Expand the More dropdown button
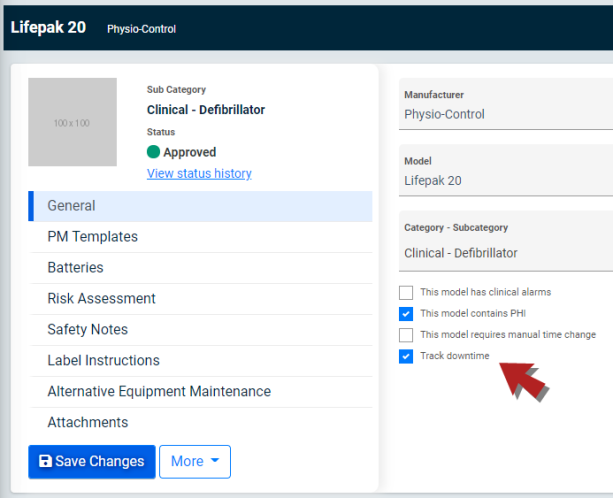The height and width of the screenshot is (498, 613). coord(195,462)
